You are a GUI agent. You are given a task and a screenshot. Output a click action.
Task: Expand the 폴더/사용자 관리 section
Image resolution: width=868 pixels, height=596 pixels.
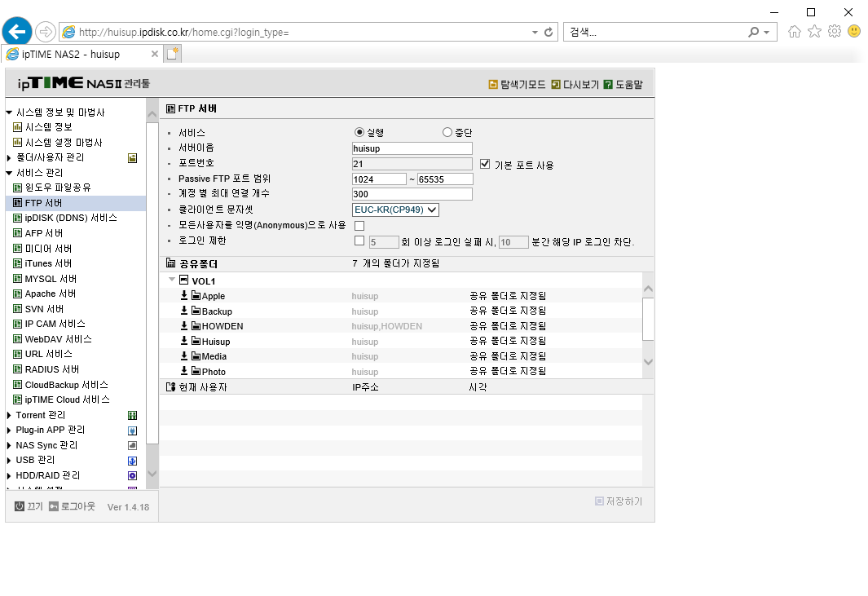pos(9,158)
